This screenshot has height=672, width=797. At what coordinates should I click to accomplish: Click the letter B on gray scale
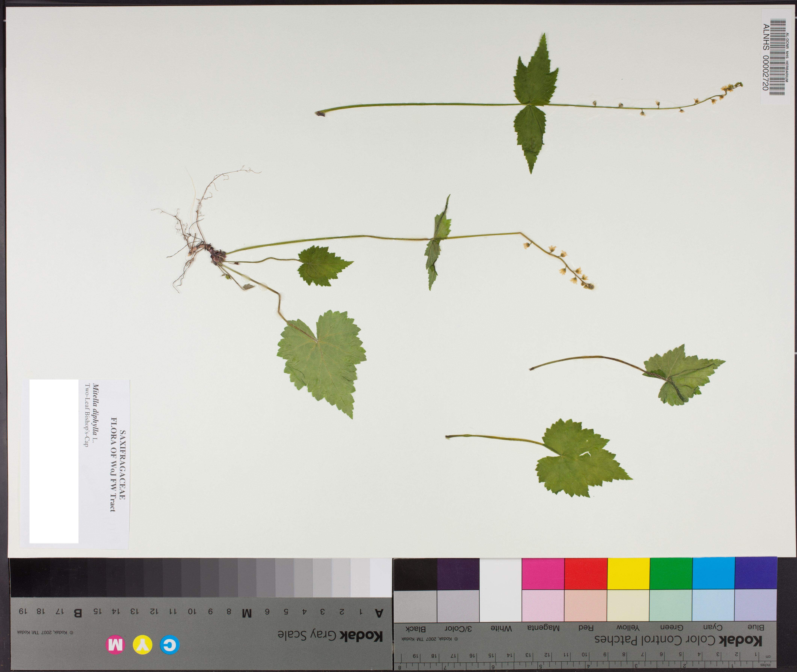click(x=78, y=613)
